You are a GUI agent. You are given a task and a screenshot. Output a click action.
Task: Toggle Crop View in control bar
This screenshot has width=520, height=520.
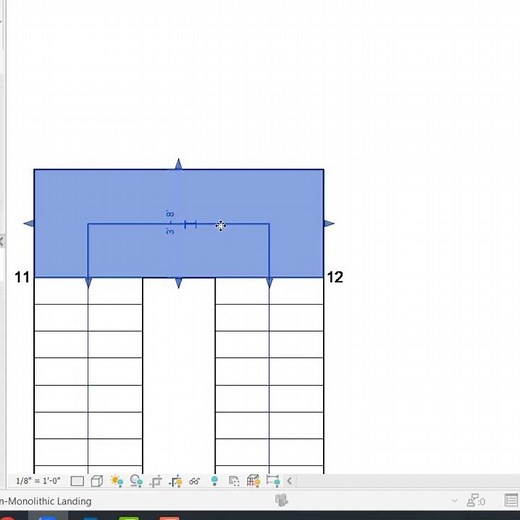tap(156, 481)
